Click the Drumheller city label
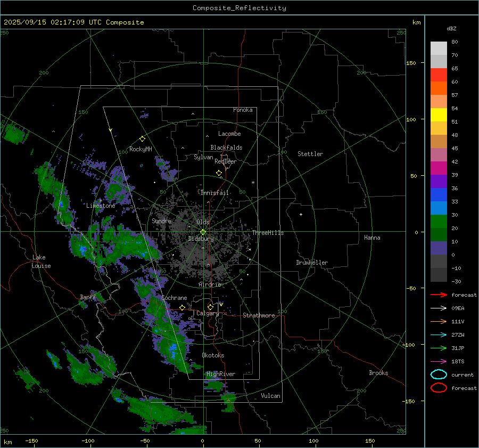 pos(312,263)
